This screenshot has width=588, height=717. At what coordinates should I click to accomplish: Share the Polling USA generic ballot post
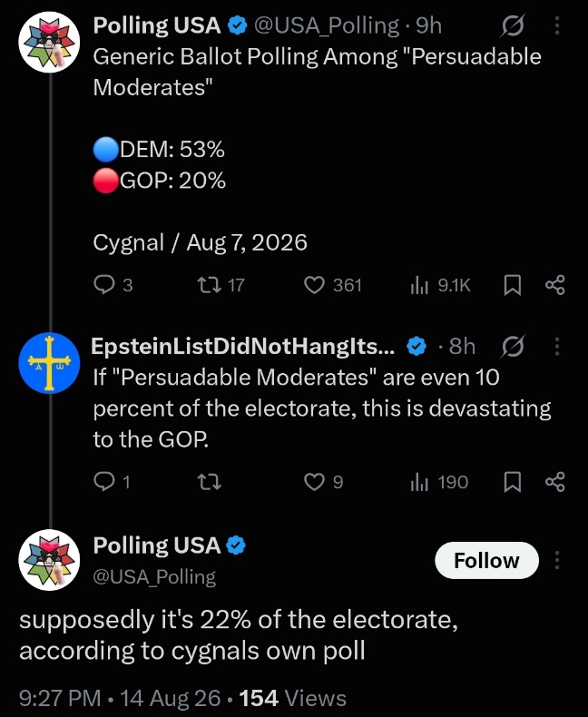(555, 285)
